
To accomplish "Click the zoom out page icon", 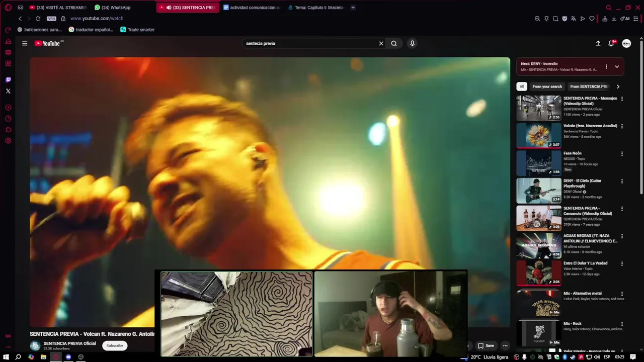I will [537, 19].
